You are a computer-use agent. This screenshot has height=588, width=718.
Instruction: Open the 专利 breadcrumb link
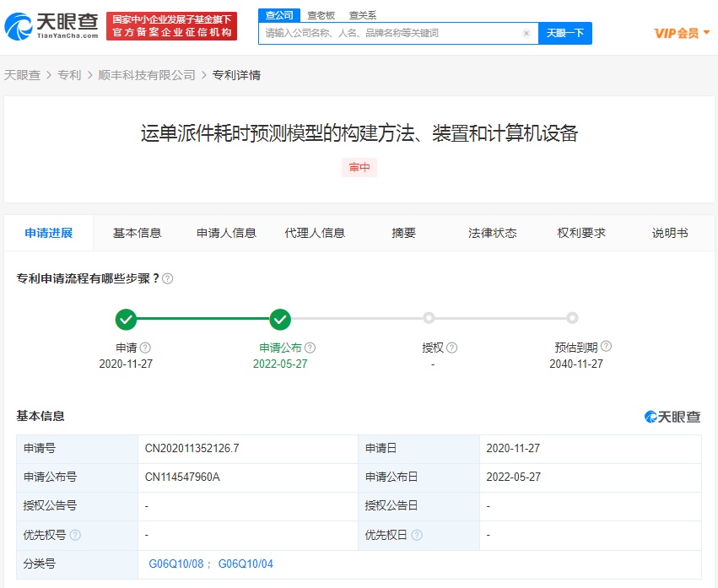[x=69, y=75]
